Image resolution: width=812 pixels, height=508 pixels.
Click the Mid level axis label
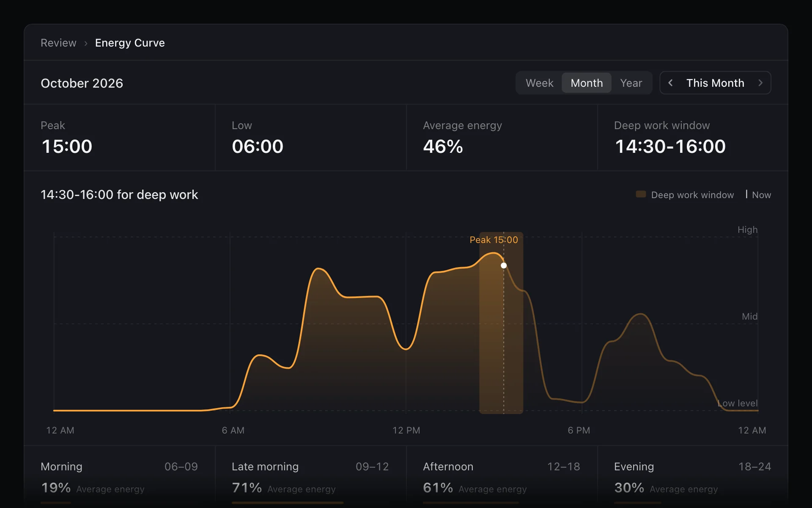pyautogui.click(x=749, y=316)
